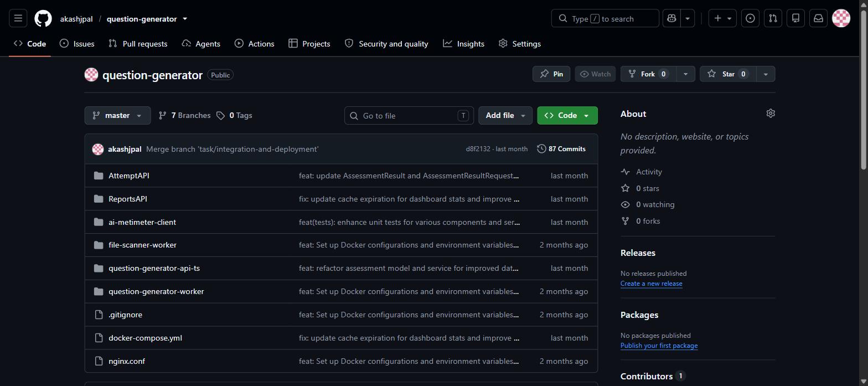Click Create a new release link
The image size is (868, 386).
pos(651,284)
